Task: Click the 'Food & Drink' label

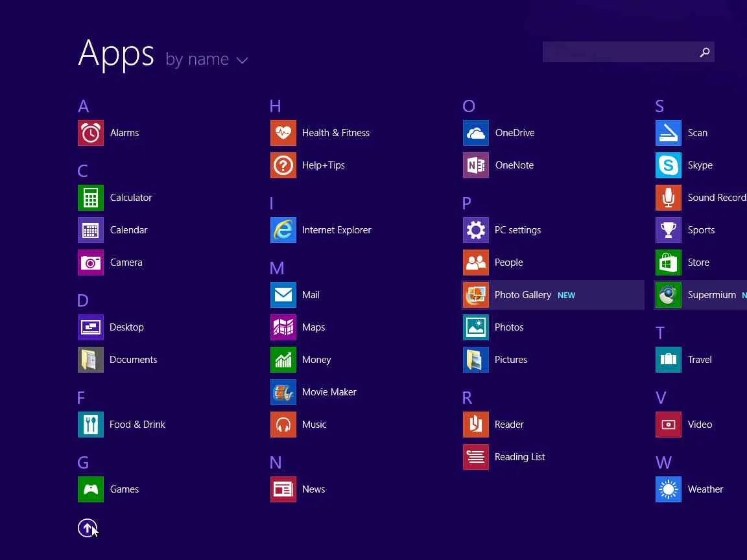Action: coord(137,425)
